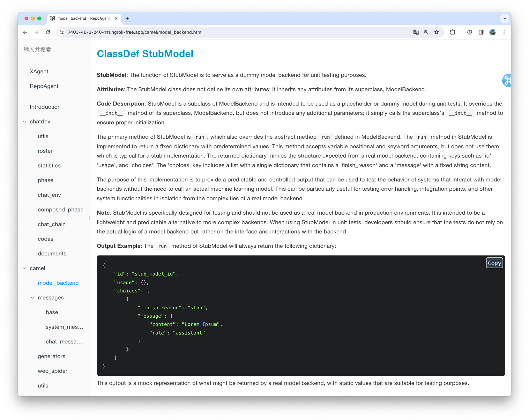Open the composed_phase page
Viewport: 529px width, 420px height.
click(x=61, y=210)
